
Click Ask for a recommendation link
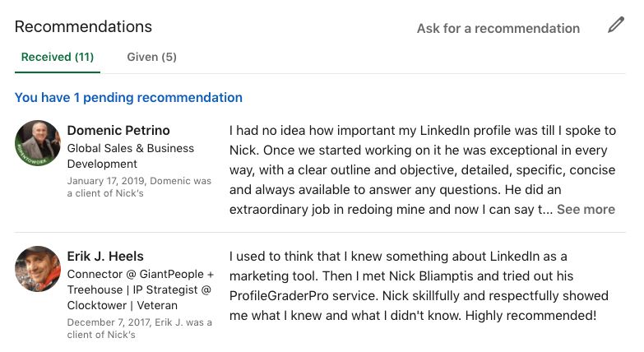coord(498,28)
